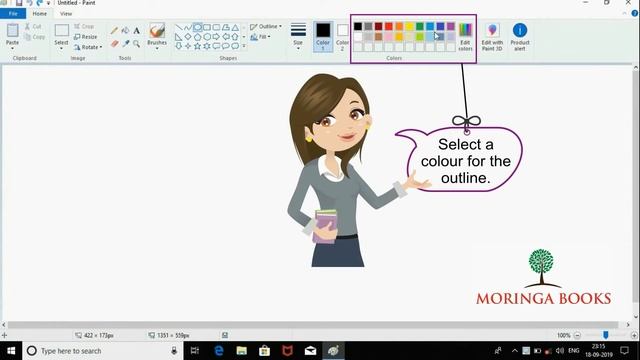Open the shape Outline dropdown
This screenshot has height=360, width=640.
tap(266, 27)
